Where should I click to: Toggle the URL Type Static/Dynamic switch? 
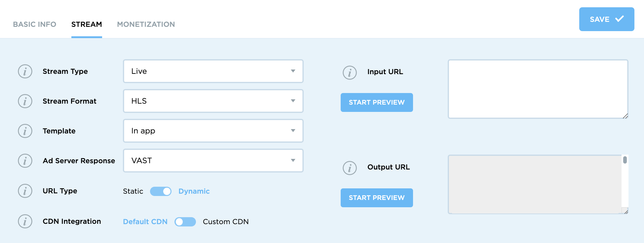point(161,191)
